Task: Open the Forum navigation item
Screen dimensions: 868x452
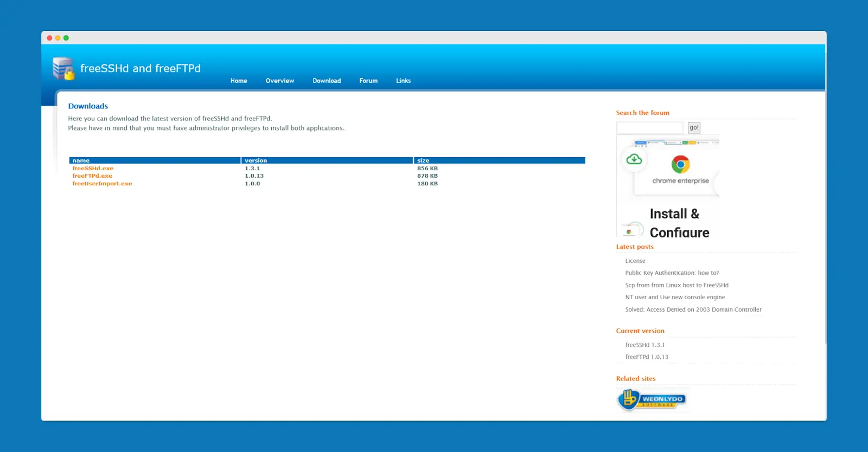Action: 368,81
